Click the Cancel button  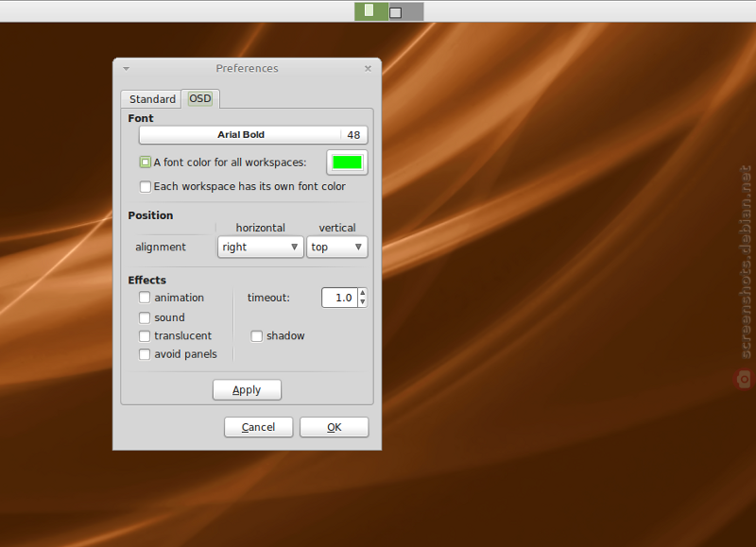click(258, 427)
